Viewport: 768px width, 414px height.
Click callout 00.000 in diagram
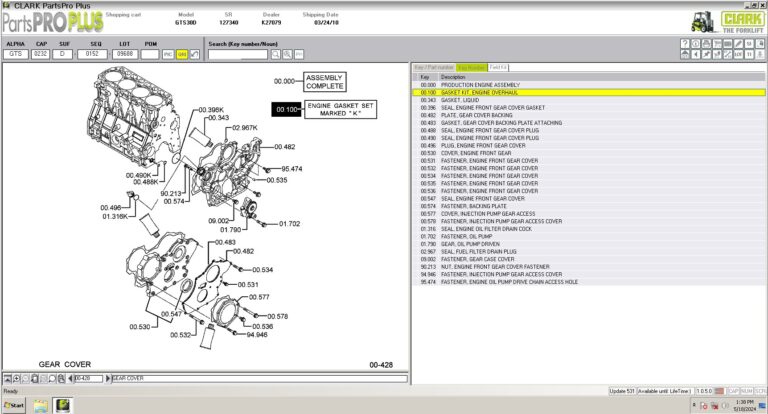click(284, 81)
